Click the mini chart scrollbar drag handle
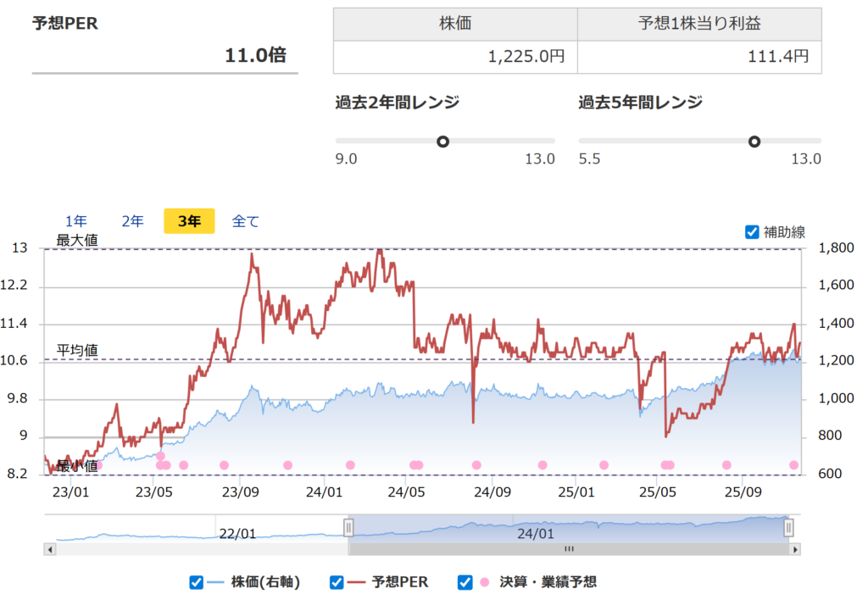868x600 pixels. click(x=570, y=547)
